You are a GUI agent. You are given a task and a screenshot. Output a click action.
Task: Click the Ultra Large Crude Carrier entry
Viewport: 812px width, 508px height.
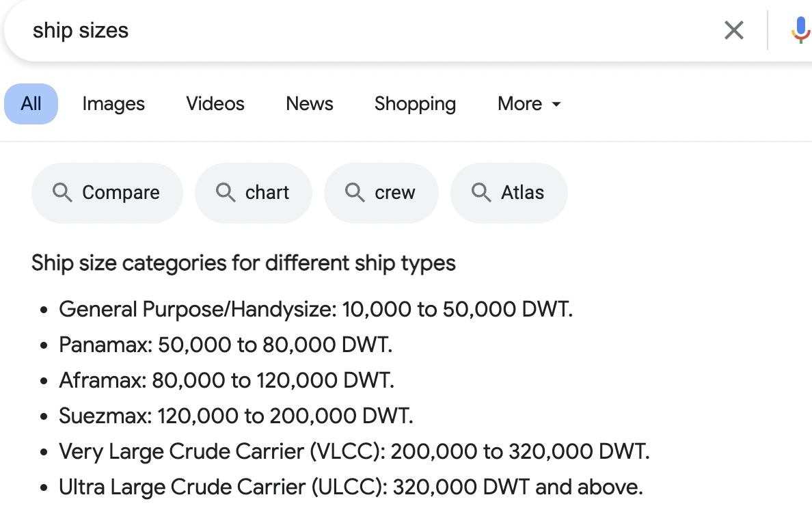351,487
